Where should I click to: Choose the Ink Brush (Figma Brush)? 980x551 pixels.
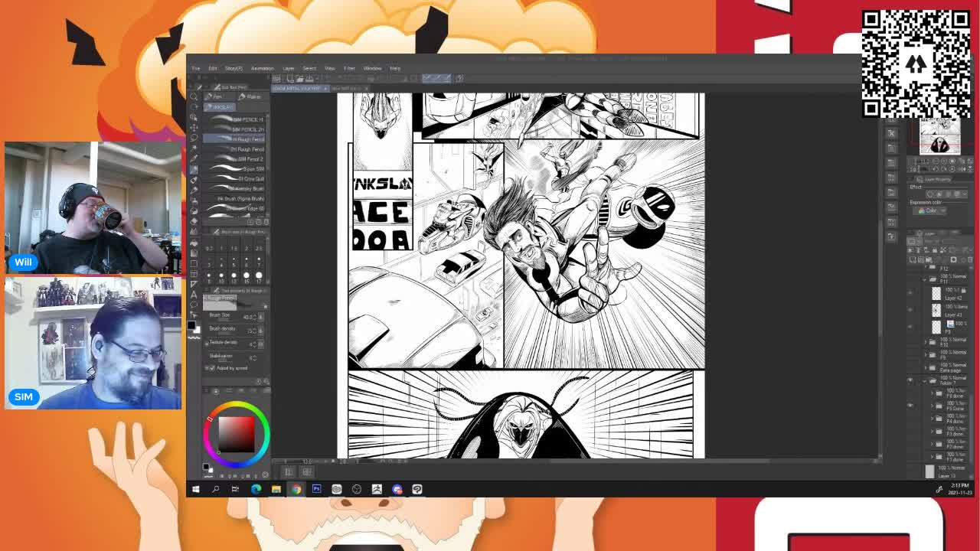[x=234, y=198]
